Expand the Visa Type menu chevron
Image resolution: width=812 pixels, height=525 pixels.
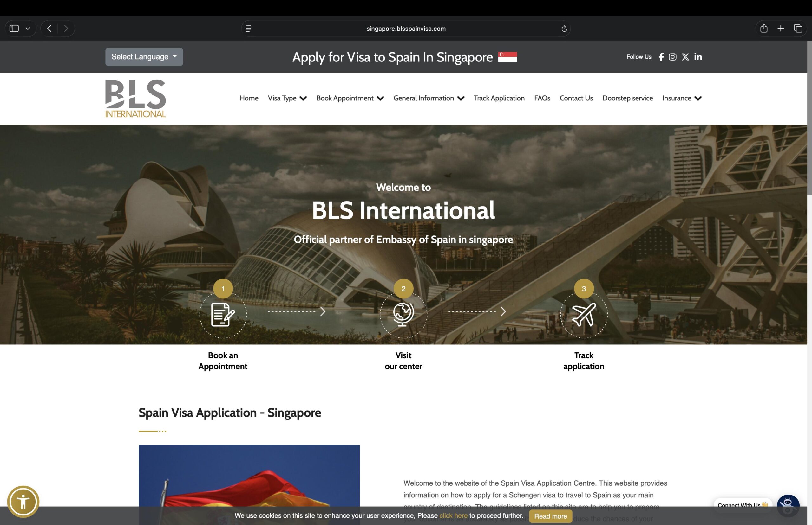(x=303, y=98)
